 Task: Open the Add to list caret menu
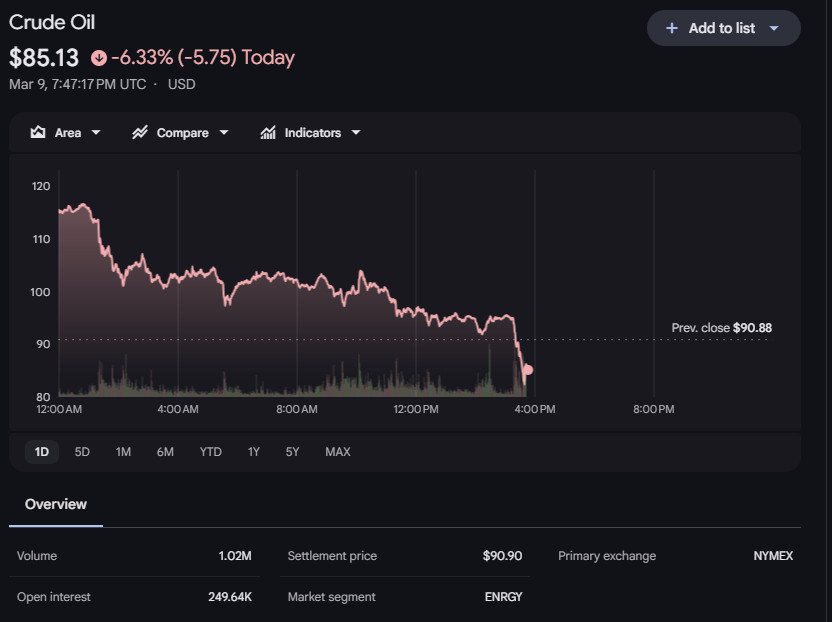click(x=774, y=28)
